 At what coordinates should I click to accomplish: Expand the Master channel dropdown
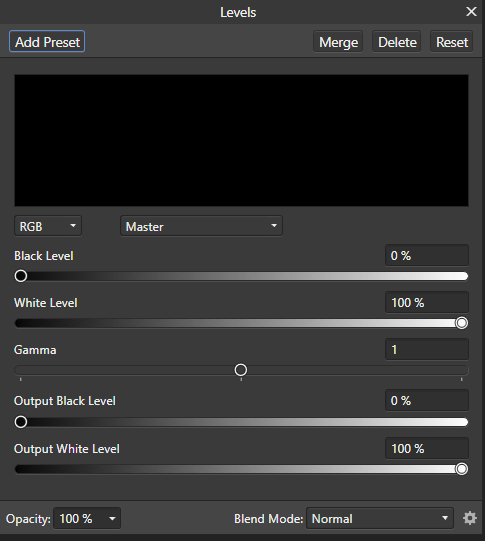201,226
